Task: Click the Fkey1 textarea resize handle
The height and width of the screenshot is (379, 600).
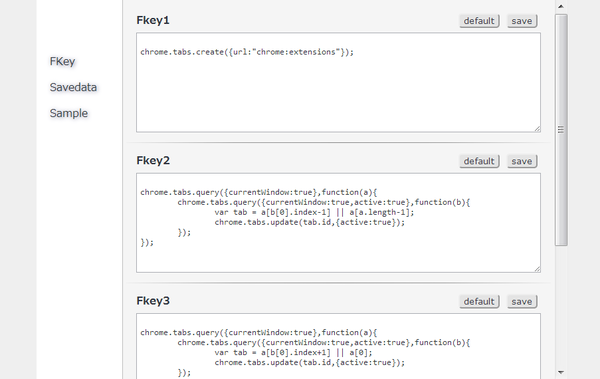Action: 537,129
